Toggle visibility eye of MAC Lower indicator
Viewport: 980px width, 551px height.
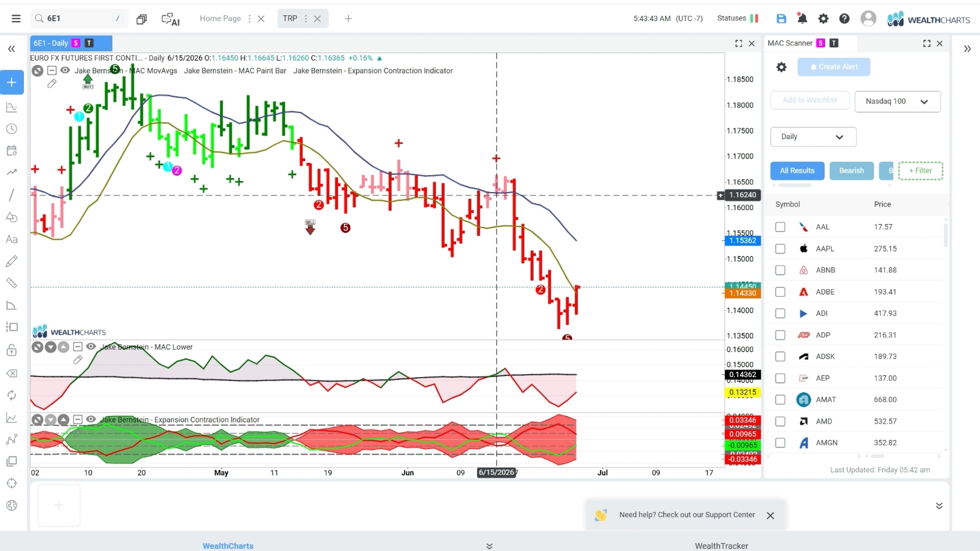click(x=91, y=347)
